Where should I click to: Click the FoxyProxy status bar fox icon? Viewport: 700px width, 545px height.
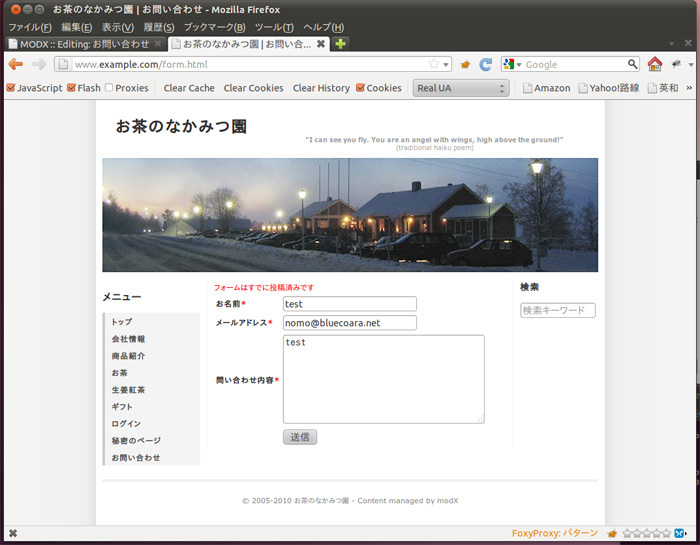(x=612, y=533)
